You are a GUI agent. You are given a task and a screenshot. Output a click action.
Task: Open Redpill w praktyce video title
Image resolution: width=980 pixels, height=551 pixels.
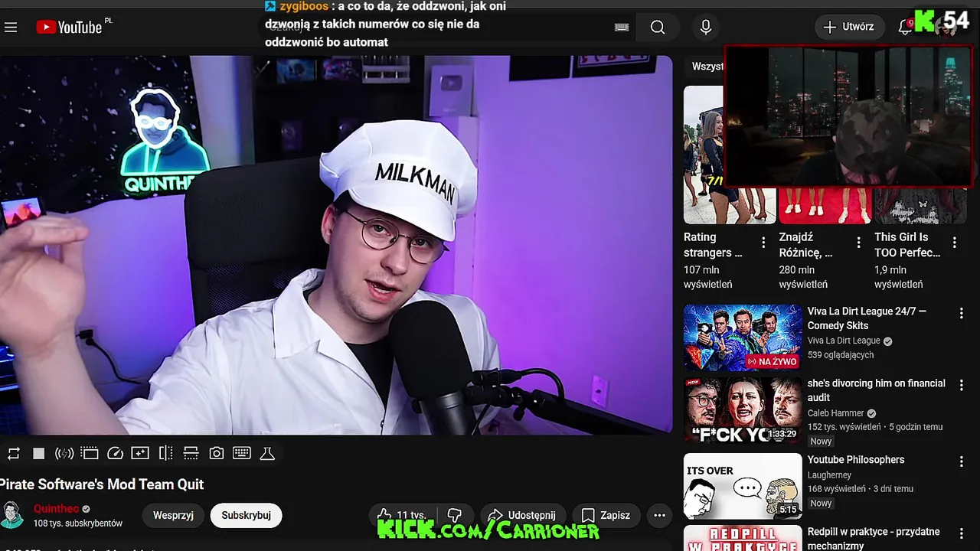coord(874,538)
